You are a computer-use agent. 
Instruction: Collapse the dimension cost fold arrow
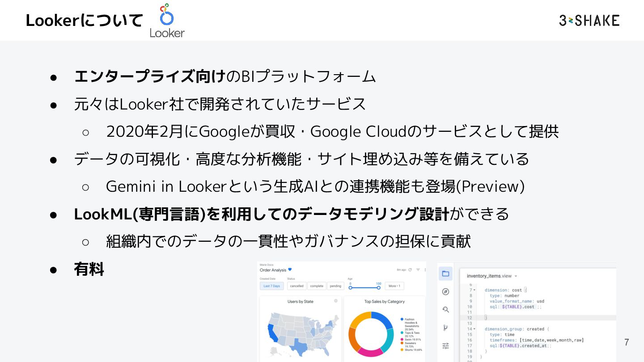point(474,290)
